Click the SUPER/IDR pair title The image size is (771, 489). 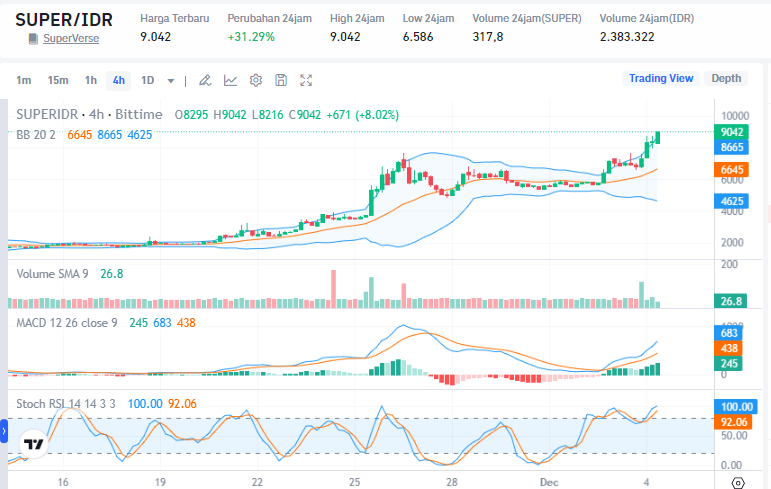64,20
